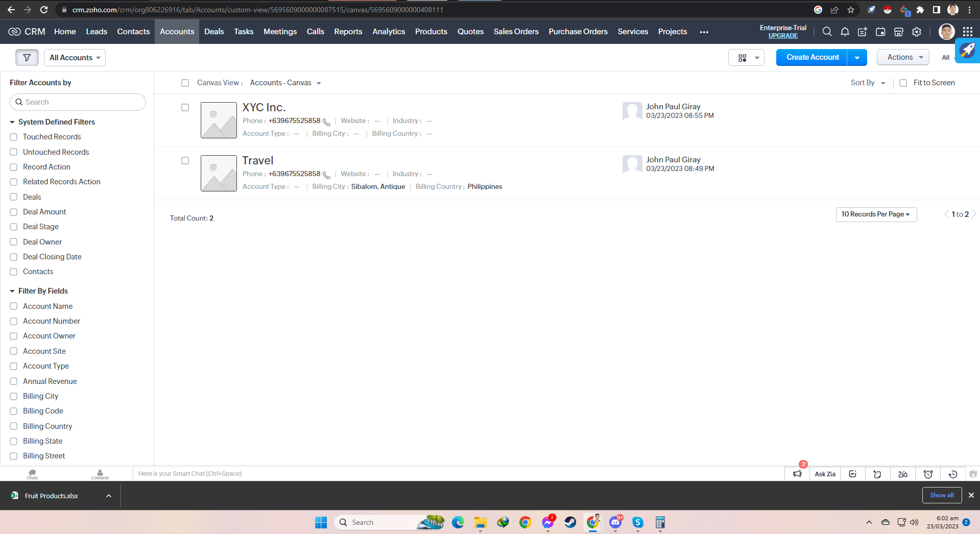Check Touched Records filter

point(14,137)
